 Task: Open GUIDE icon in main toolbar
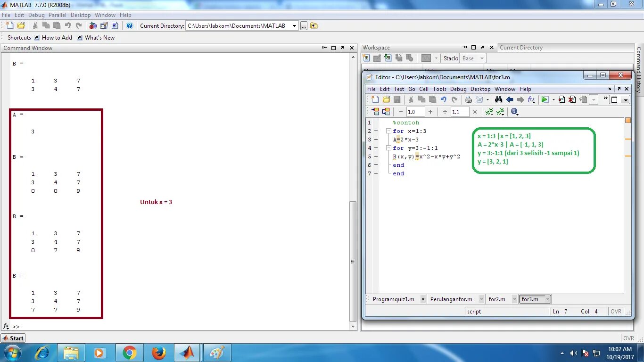point(104,25)
